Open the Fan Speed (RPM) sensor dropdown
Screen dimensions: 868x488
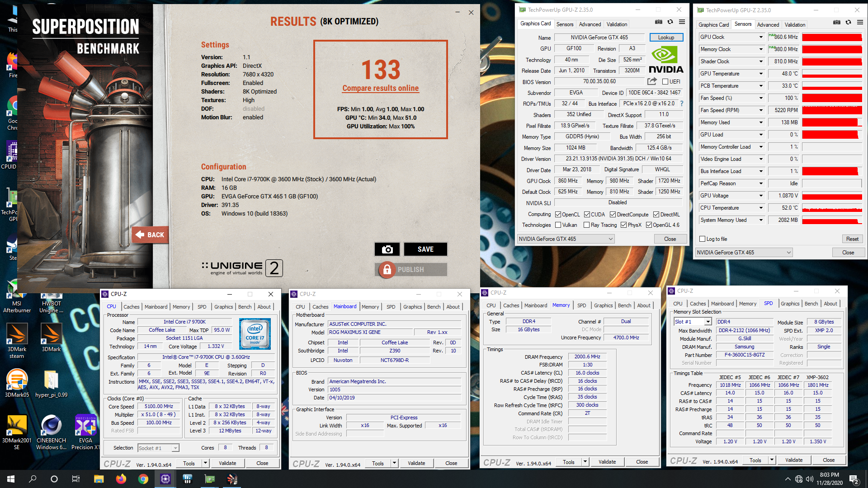(x=761, y=110)
